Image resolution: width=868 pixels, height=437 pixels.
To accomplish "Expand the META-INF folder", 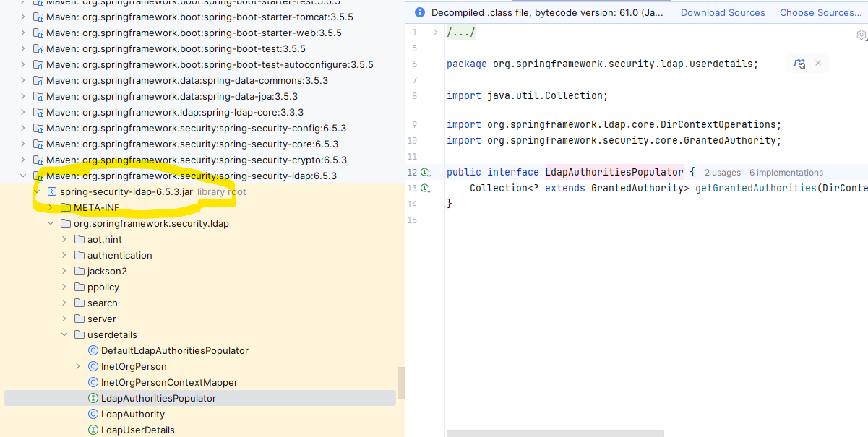I will click(50, 208).
